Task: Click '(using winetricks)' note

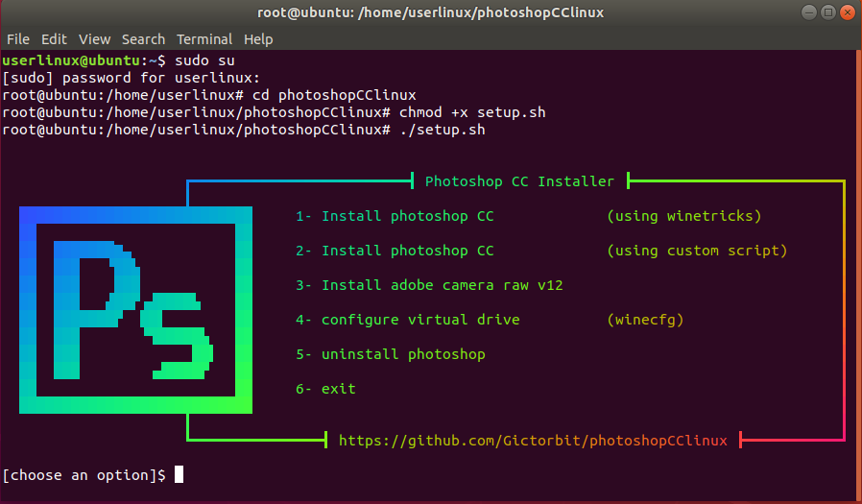Action: tap(684, 216)
